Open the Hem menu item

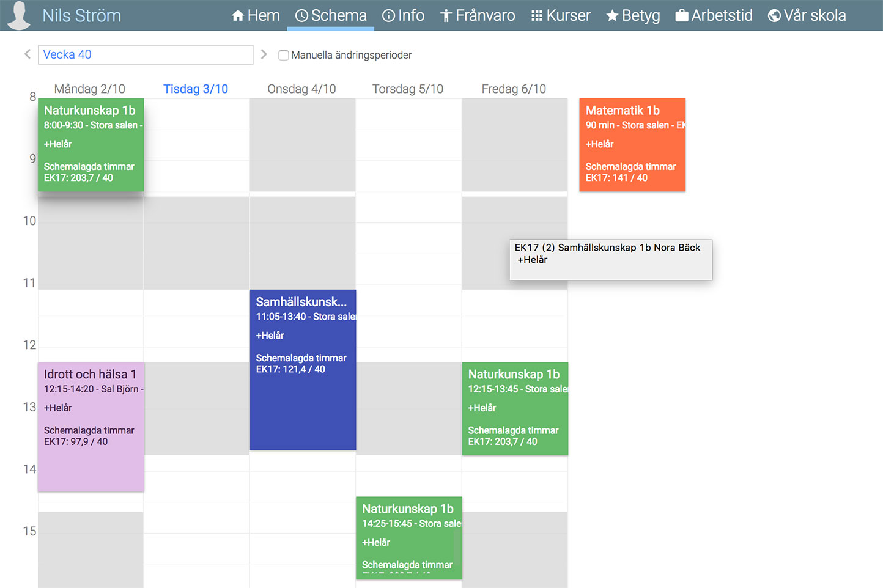tap(256, 15)
